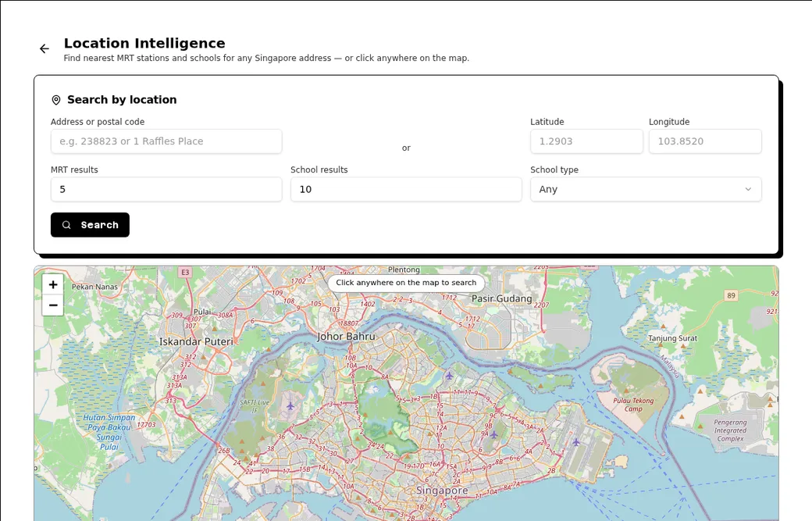
Task: Click the Tanjung Surat map label
Action: tap(673, 338)
